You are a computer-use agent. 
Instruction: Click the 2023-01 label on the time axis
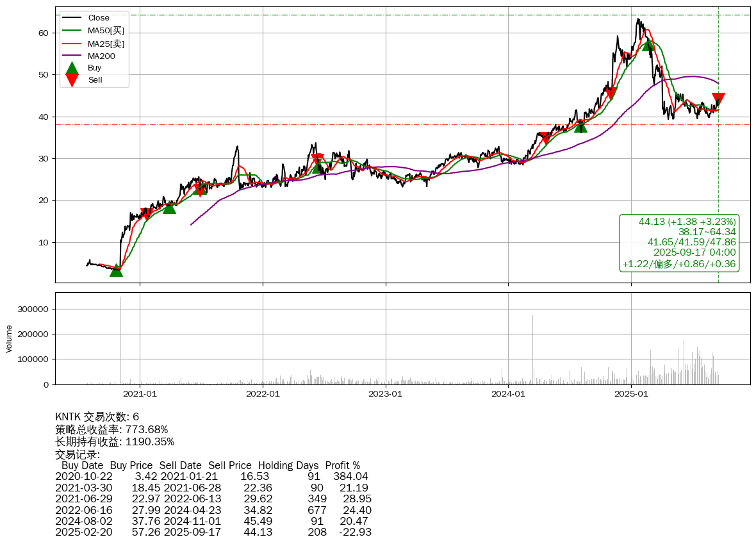pyautogui.click(x=386, y=394)
